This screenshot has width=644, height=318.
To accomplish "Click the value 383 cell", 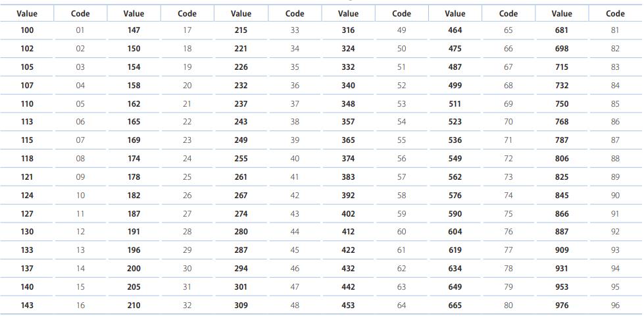I will 348,177.
